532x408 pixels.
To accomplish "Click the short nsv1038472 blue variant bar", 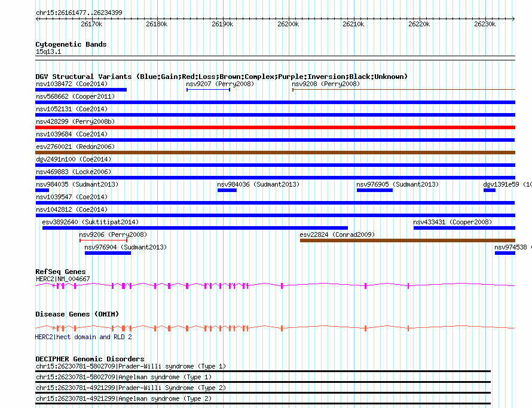I will point(81,90).
